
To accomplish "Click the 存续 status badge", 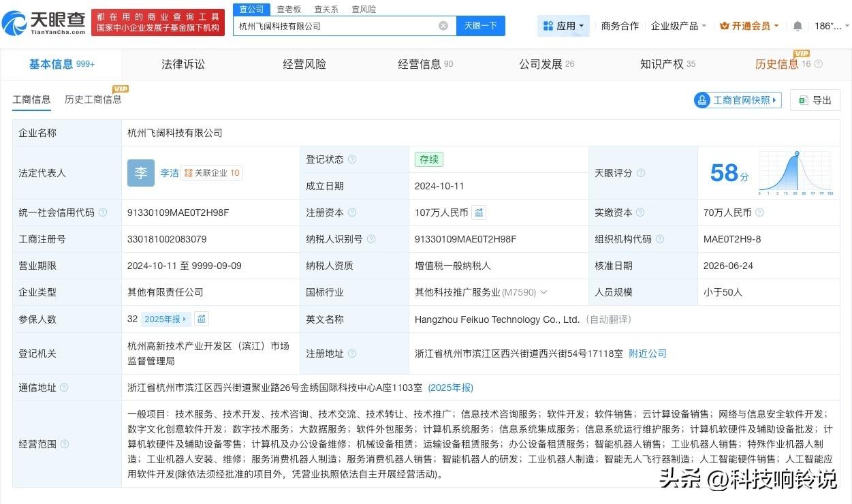I will tap(429, 159).
